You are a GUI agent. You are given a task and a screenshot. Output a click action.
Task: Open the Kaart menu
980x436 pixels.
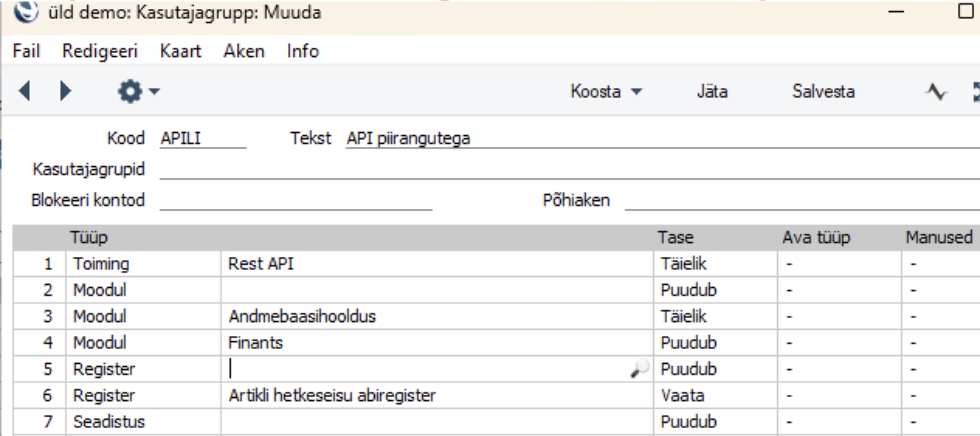[180, 51]
